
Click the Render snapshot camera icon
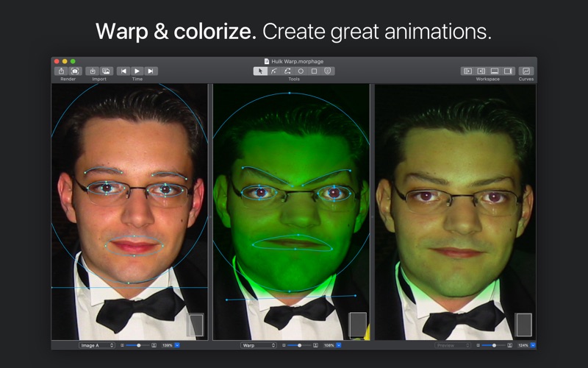[74, 71]
